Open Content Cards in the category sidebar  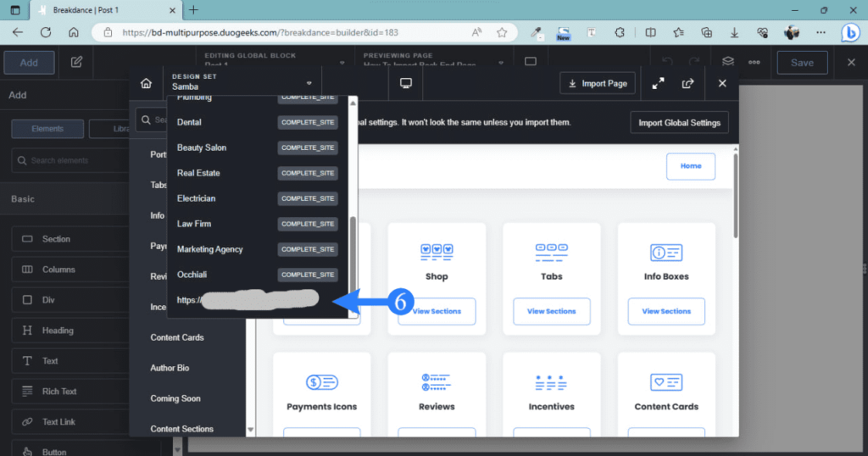coord(177,337)
